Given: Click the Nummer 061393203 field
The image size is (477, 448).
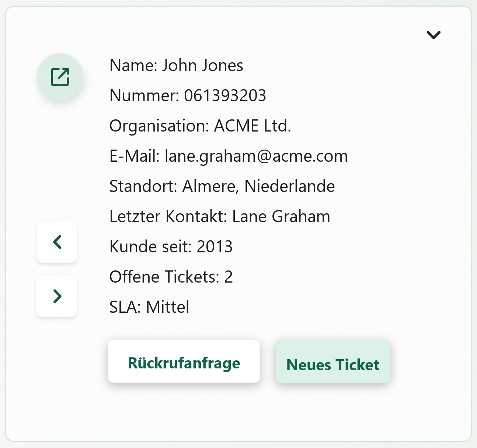Looking at the screenshot, I should 188,96.
